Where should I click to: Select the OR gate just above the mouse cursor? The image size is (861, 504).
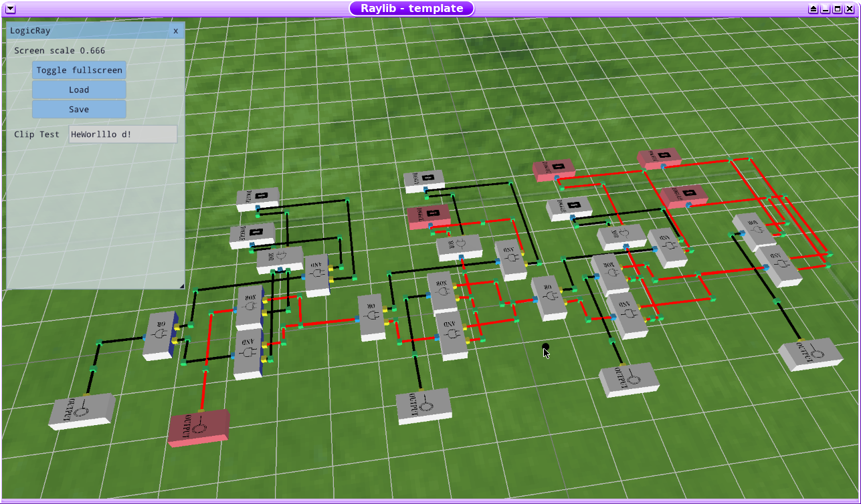pyautogui.click(x=549, y=297)
